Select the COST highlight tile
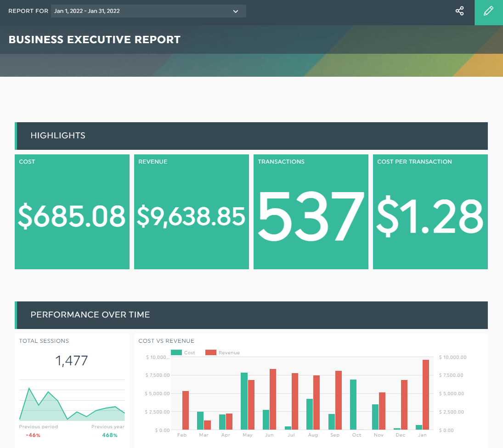The width and height of the screenshot is (503, 448). pos(72,211)
